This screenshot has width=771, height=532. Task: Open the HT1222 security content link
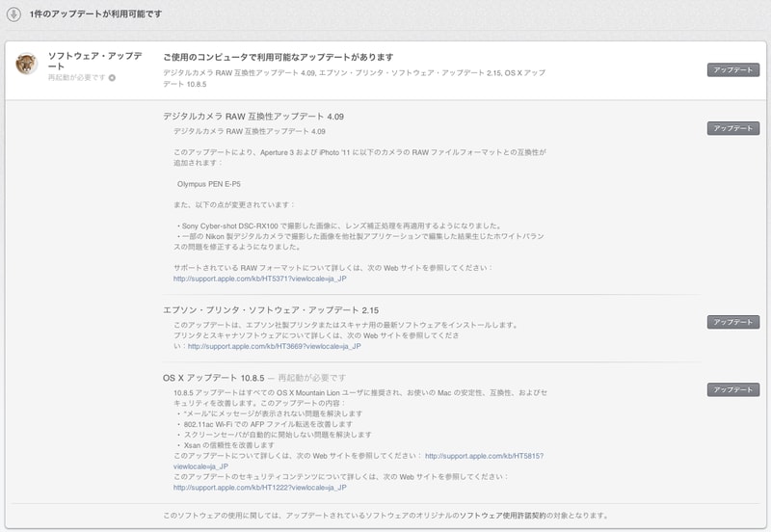(259, 488)
